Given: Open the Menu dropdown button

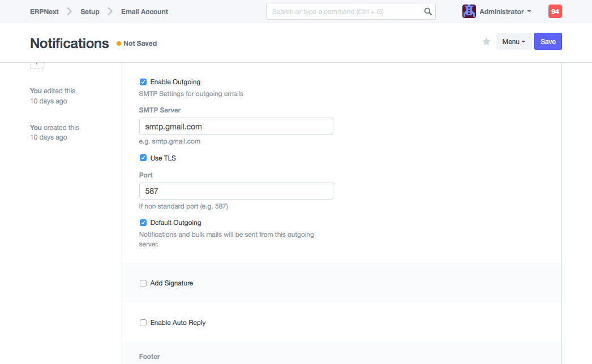Looking at the screenshot, I should (513, 42).
